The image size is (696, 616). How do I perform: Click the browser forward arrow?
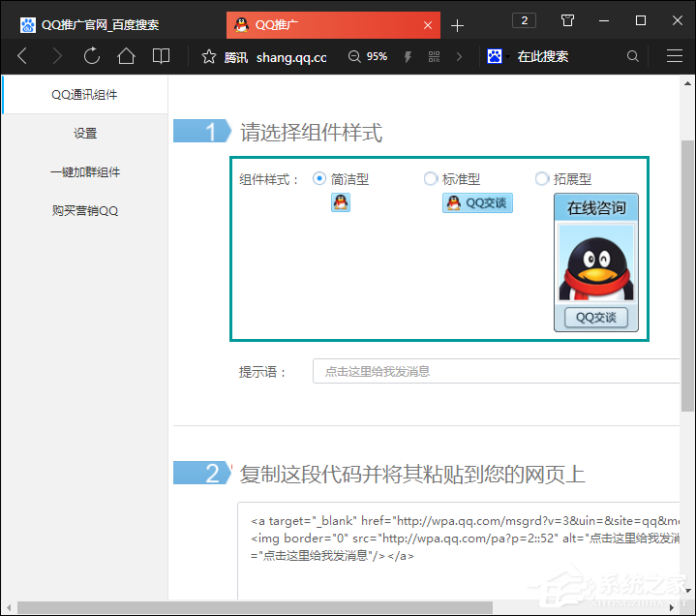pyautogui.click(x=57, y=56)
